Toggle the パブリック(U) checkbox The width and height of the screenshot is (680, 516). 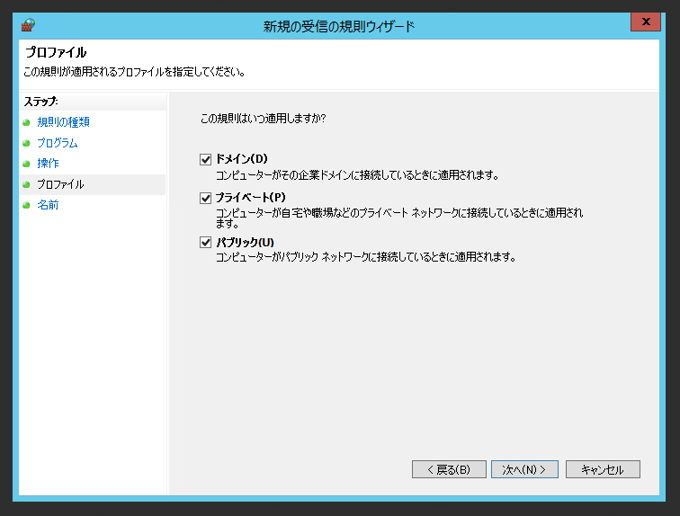pyautogui.click(x=206, y=242)
